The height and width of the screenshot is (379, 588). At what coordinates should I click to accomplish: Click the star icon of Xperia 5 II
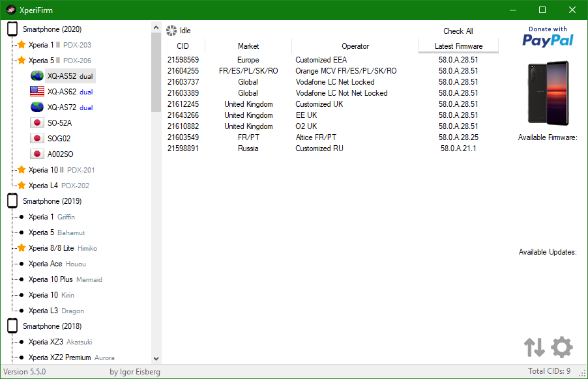(x=22, y=60)
